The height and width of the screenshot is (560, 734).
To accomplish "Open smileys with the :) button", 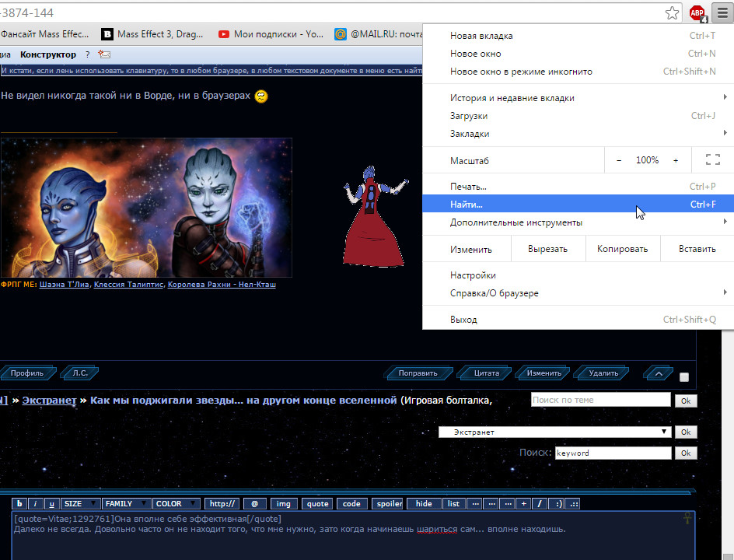I will 556,504.
